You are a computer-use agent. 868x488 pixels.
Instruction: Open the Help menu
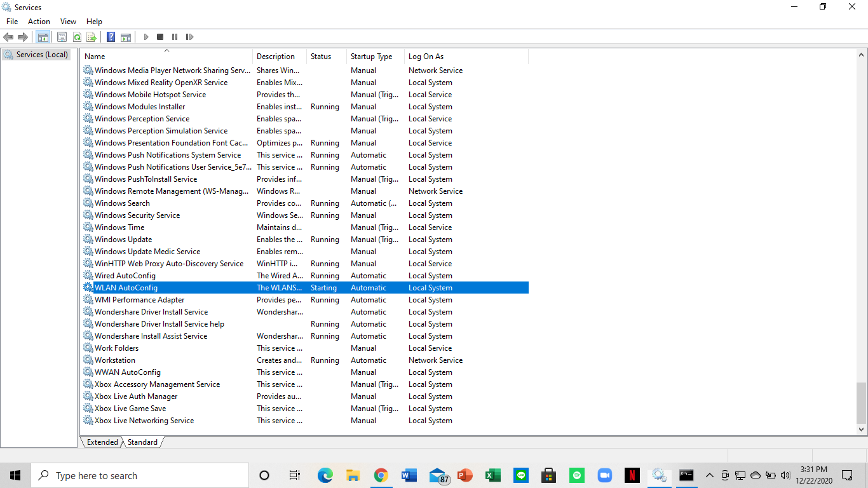(x=94, y=22)
